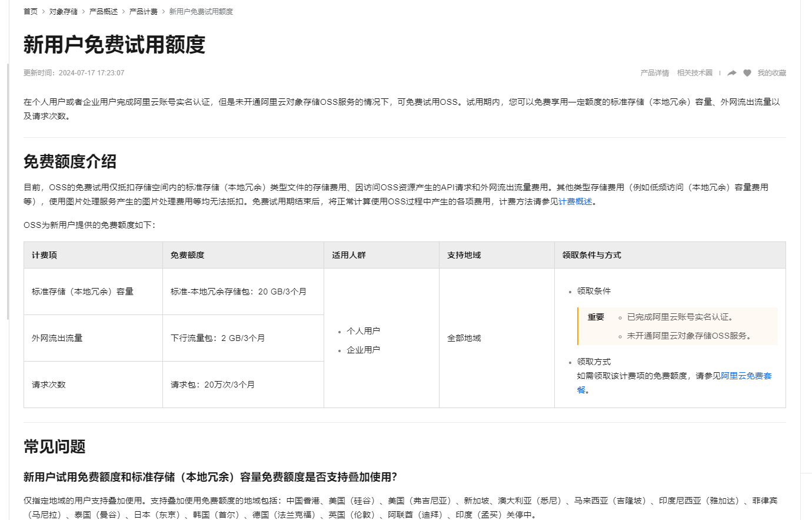Open 我的收藏 link
Image resolution: width=812 pixels, height=520 pixels.
771,73
